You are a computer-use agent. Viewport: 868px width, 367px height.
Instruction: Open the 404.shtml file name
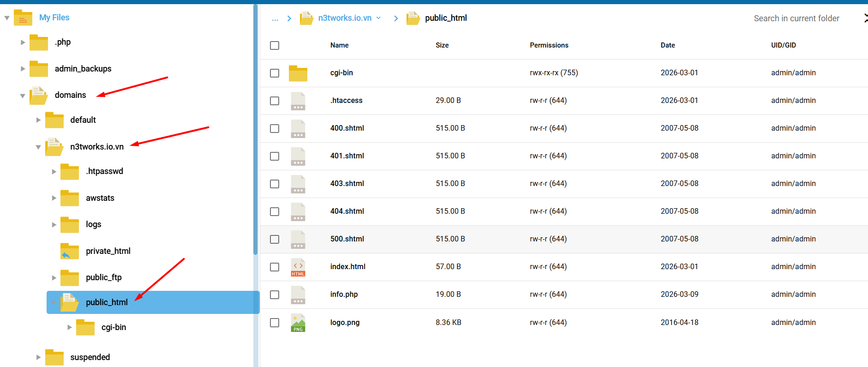347,211
